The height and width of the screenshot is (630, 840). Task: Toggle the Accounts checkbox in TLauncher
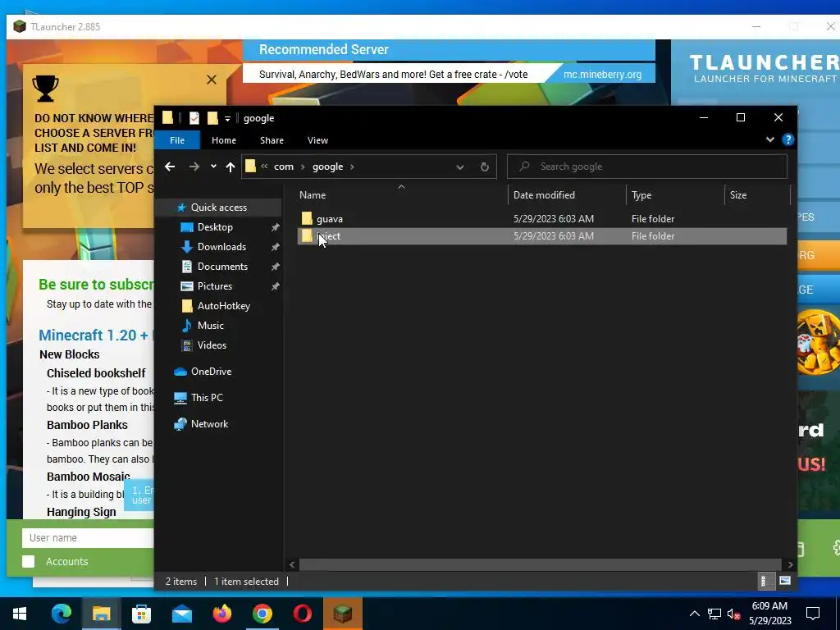coord(29,561)
